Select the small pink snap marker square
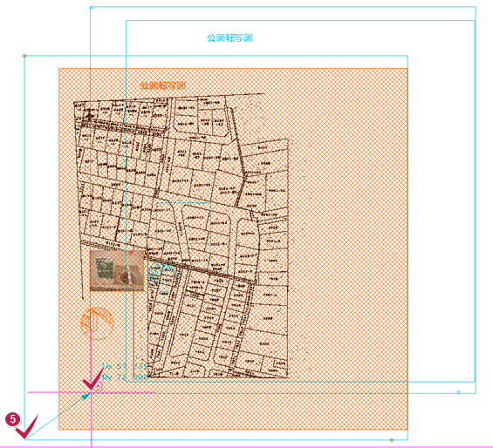 pos(98,386)
